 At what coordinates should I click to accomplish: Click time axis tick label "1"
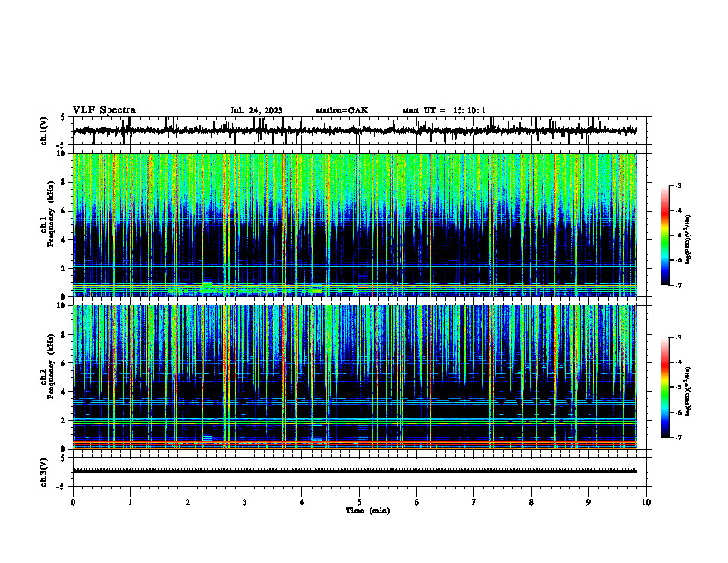tap(130, 502)
